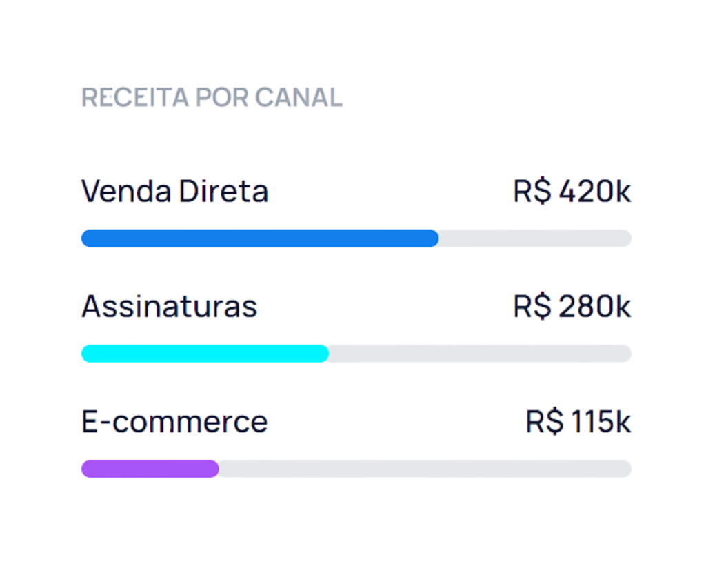706x588 pixels.
Task: Click the gray unfilled E-commerce track
Action: click(424, 469)
